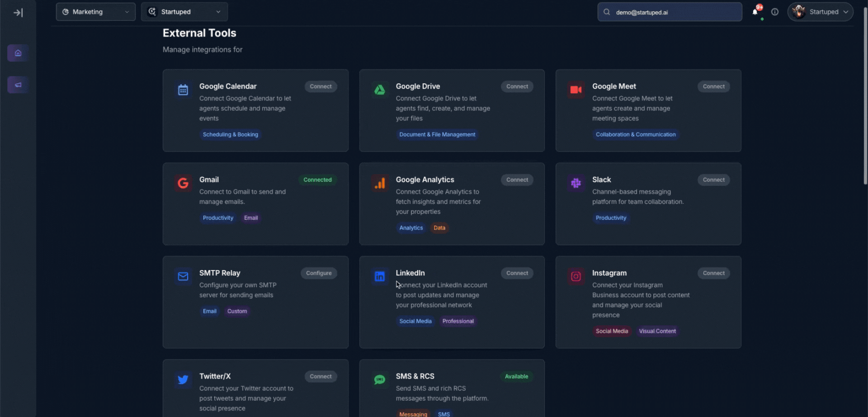Expand the Startuped agent selector

(184, 12)
